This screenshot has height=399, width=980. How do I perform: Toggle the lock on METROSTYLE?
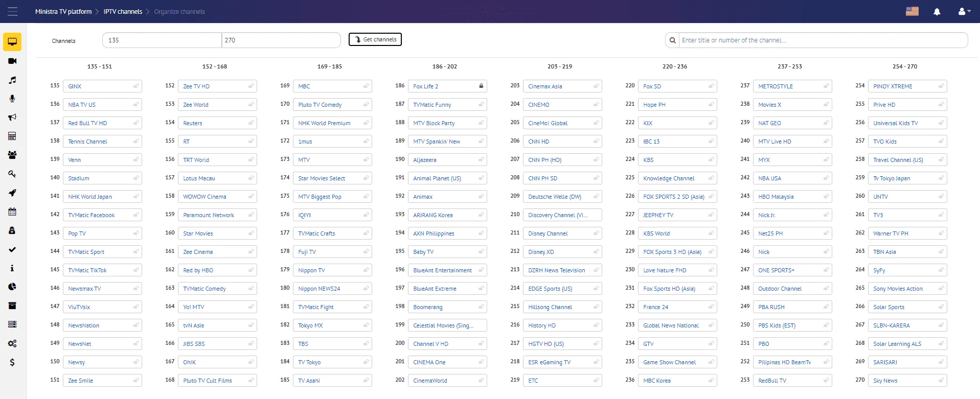coord(826,86)
